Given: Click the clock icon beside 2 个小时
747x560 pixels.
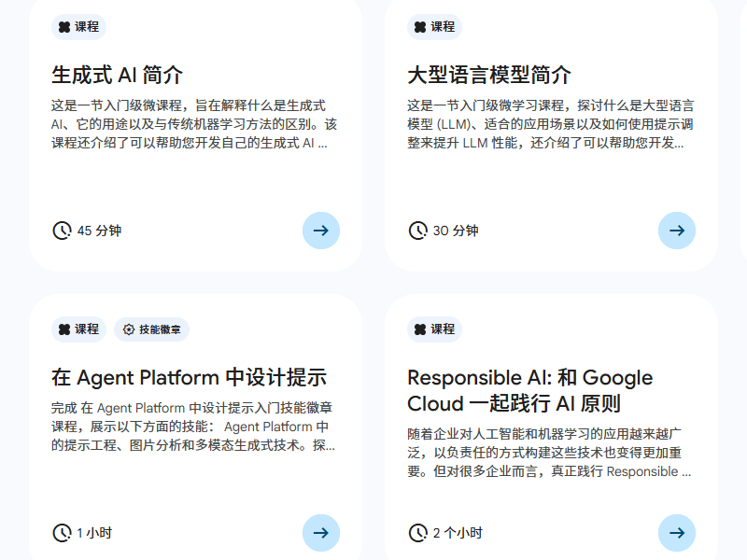Looking at the screenshot, I should coord(417,533).
